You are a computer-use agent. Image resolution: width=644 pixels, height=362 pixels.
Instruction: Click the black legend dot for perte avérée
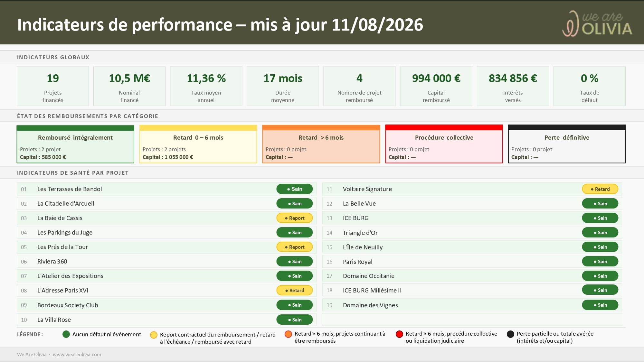coord(510,334)
